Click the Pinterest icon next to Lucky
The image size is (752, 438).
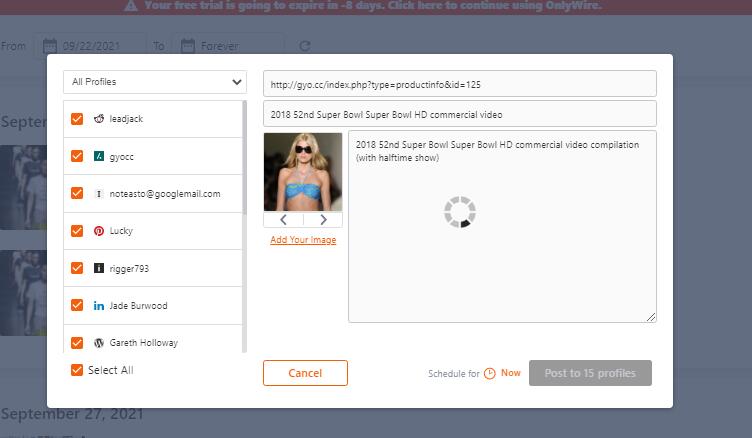coord(99,231)
